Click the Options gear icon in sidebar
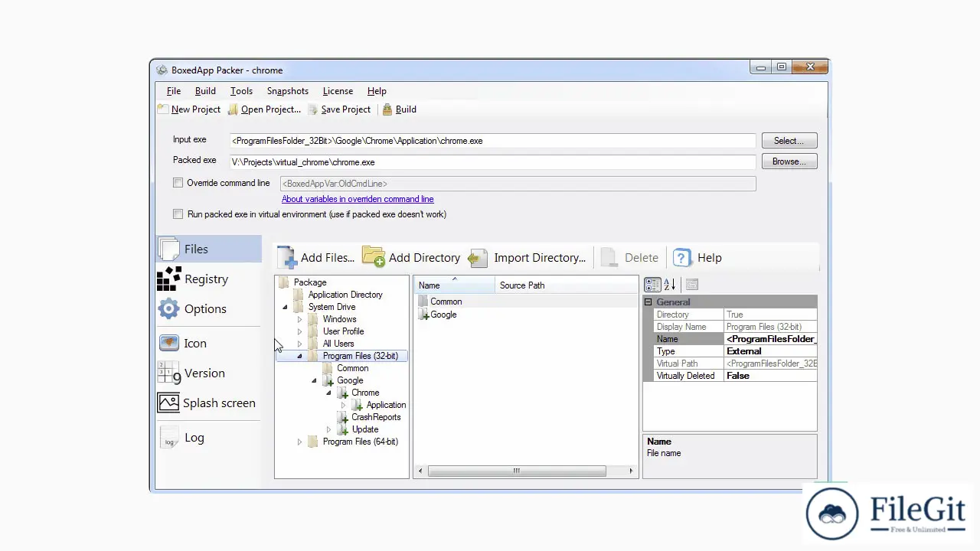This screenshot has width=980, height=551. click(x=168, y=308)
